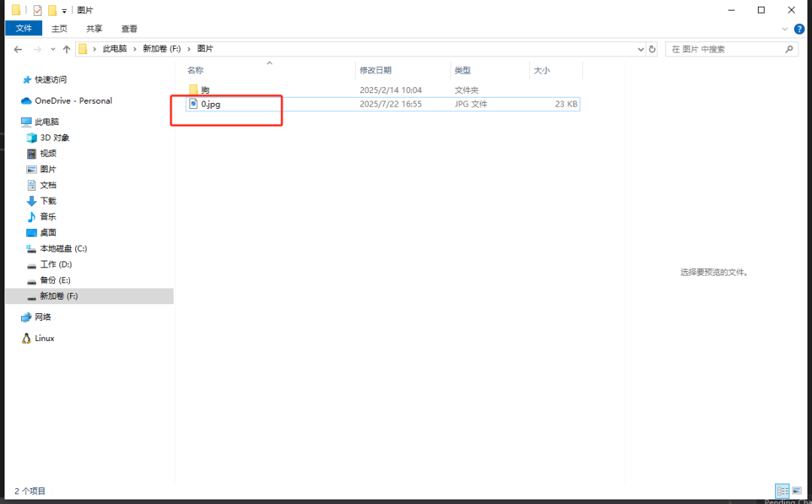Switch to large thumbnails view button
The image size is (812, 504).
(797, 490)
